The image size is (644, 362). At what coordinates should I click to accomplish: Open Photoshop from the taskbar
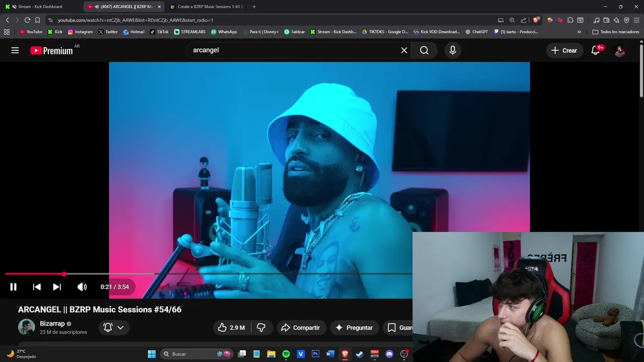315,354
